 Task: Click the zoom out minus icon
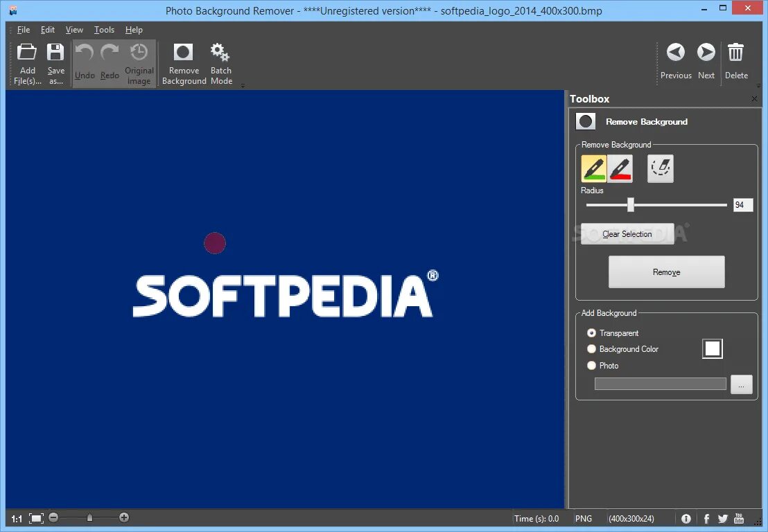53,517
